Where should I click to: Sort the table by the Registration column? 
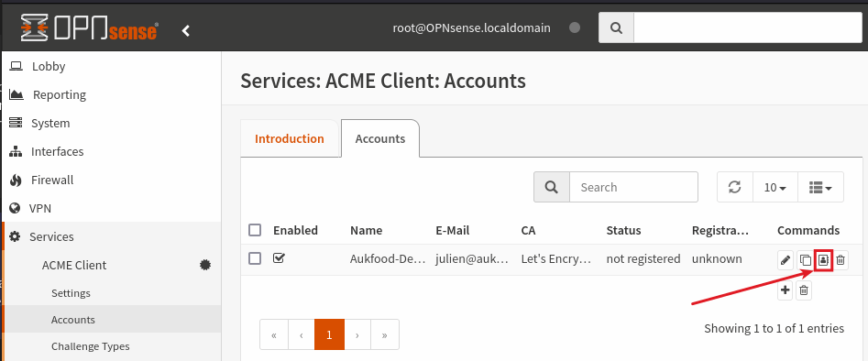(x=720, y=230)
